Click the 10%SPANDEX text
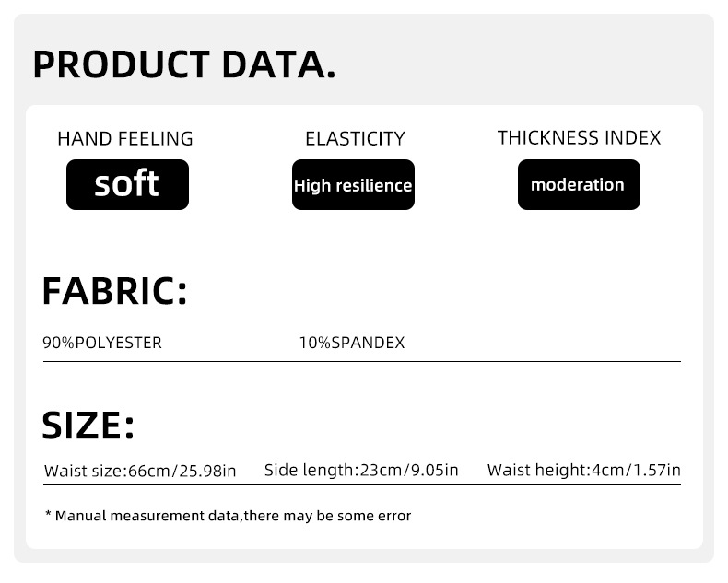The width and height of the screenshot is (728, 583). (352, 344)
